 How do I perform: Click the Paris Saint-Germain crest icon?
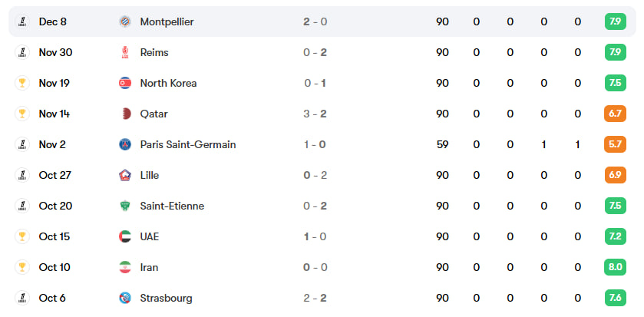(x=125, y=144)
